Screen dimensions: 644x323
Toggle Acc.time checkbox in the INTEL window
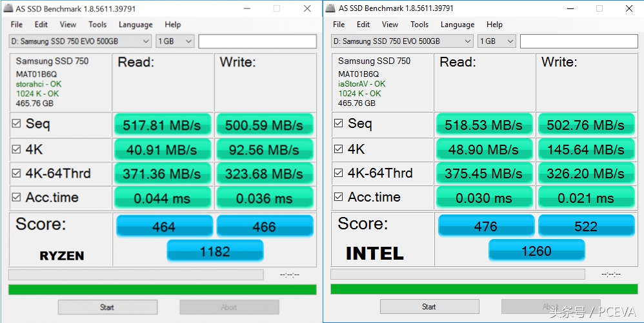click(338, 197)
